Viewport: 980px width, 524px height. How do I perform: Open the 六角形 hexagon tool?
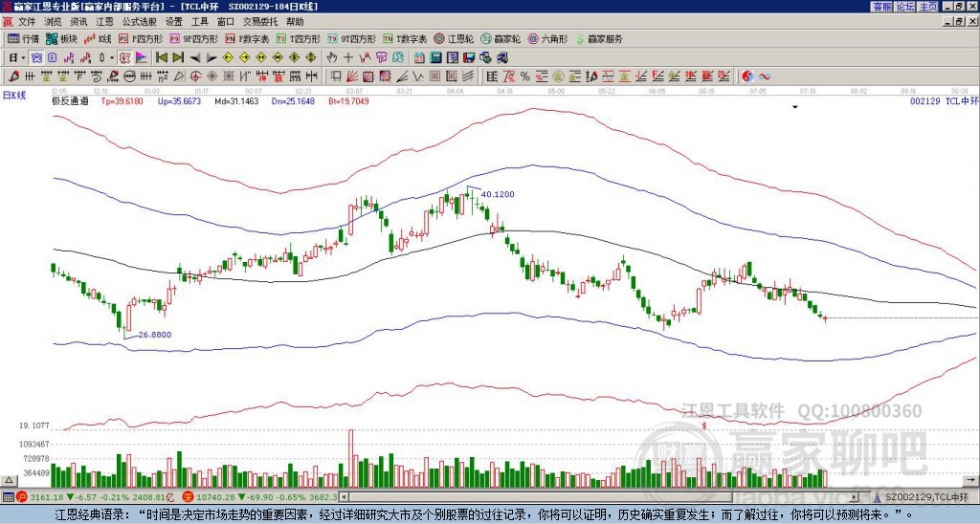pos(548,38)
